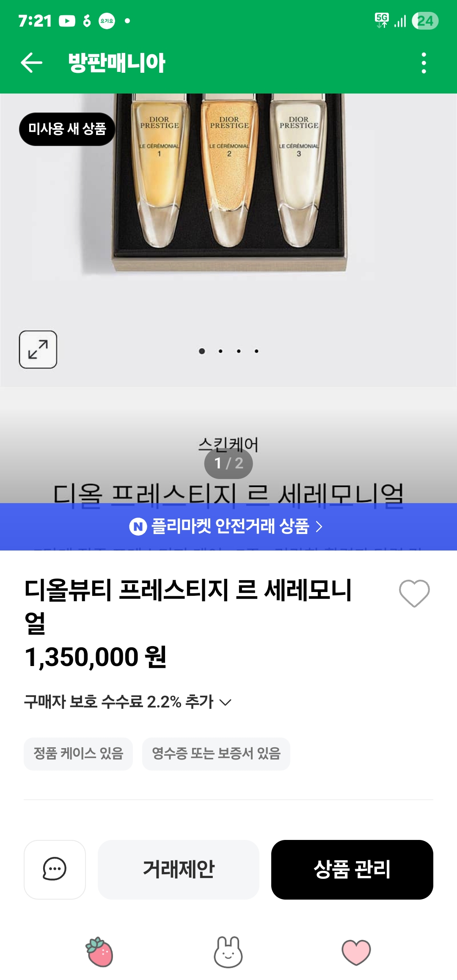Tap the 방판매니아 cafe title
Viewport: 457px width, 980px height.
(x=117, y=63)
